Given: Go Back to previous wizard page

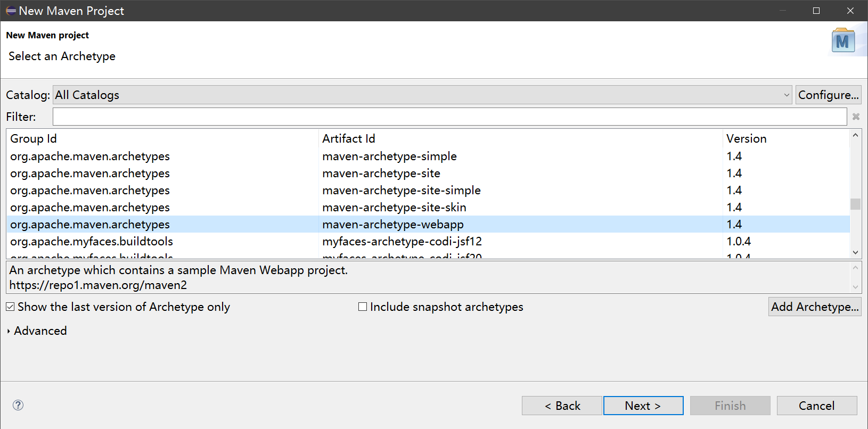Looking at the screenshot, I should [562, 406].
